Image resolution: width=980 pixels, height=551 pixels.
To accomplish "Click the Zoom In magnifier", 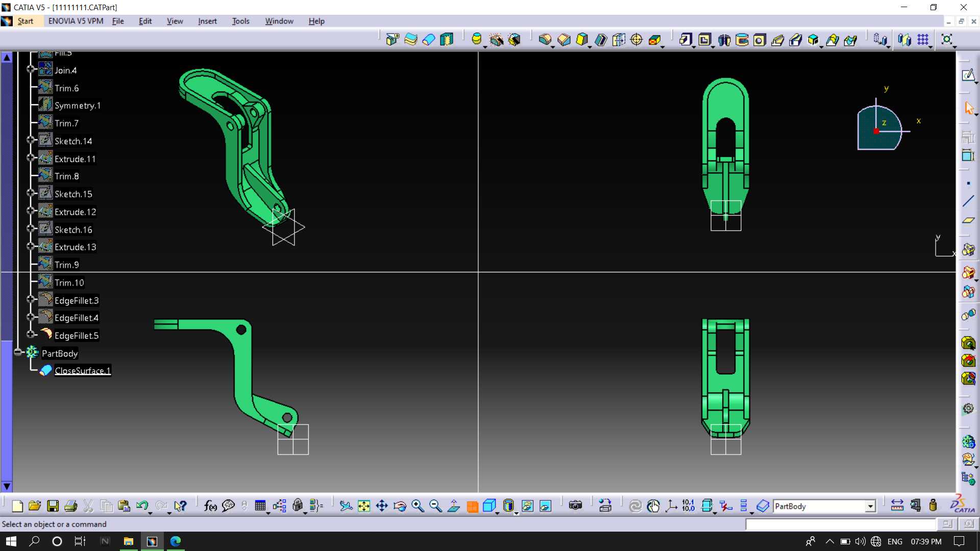I will [418, 506].
